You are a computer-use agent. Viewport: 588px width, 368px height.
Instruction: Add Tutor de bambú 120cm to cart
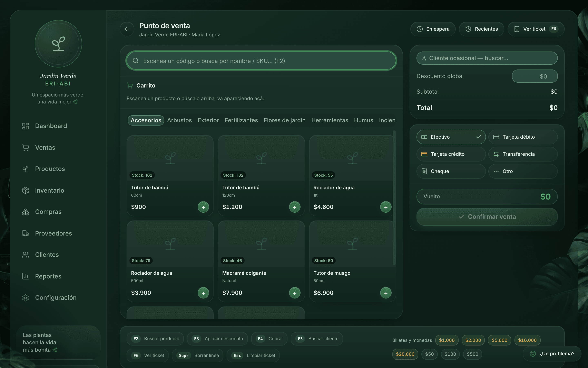294,207
